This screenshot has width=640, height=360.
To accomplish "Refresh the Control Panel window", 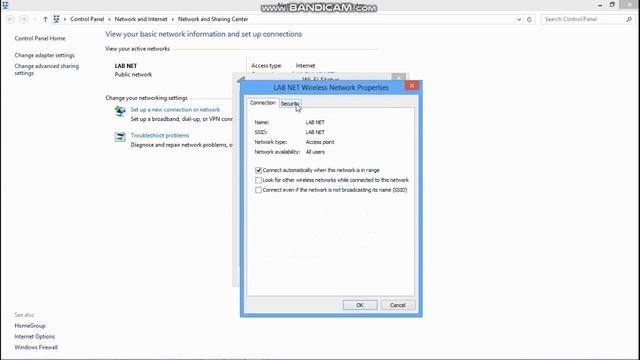I will (529, 19).
